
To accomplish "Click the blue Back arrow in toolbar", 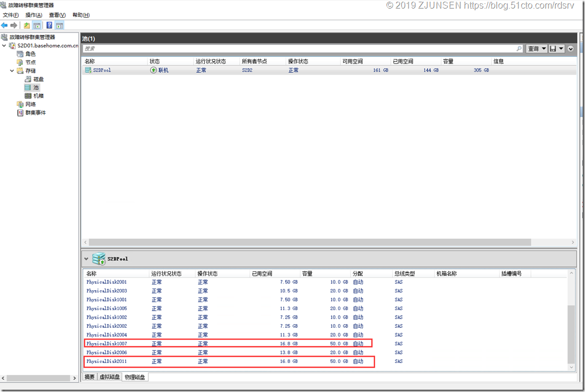I will pyautogui.click(x=5, y=26).
